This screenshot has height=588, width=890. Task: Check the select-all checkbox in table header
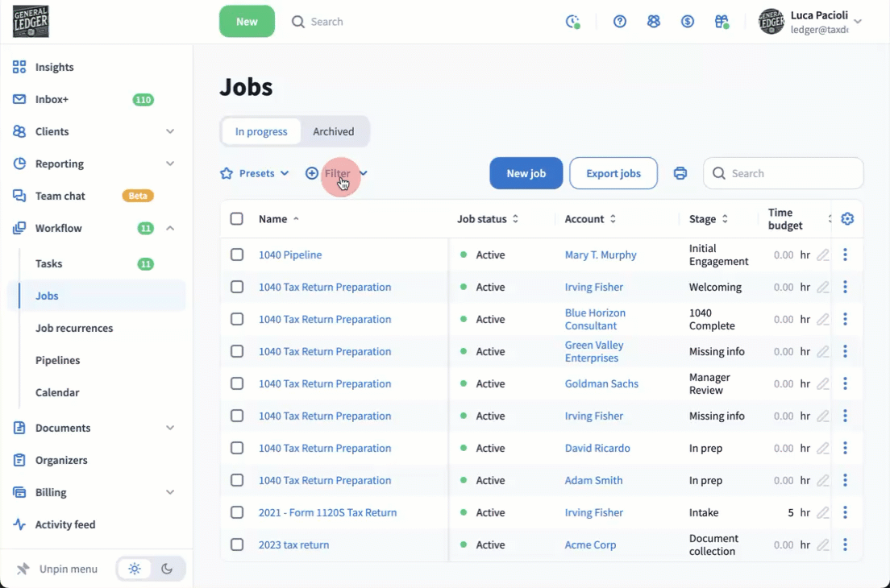point(236,219)
